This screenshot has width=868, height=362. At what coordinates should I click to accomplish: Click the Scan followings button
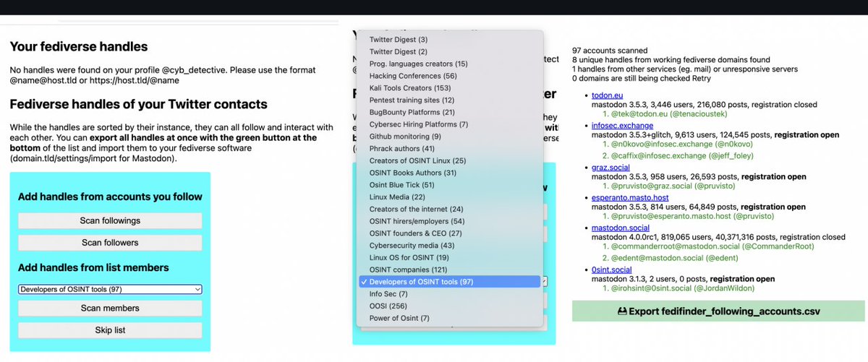tap(110, 220)
